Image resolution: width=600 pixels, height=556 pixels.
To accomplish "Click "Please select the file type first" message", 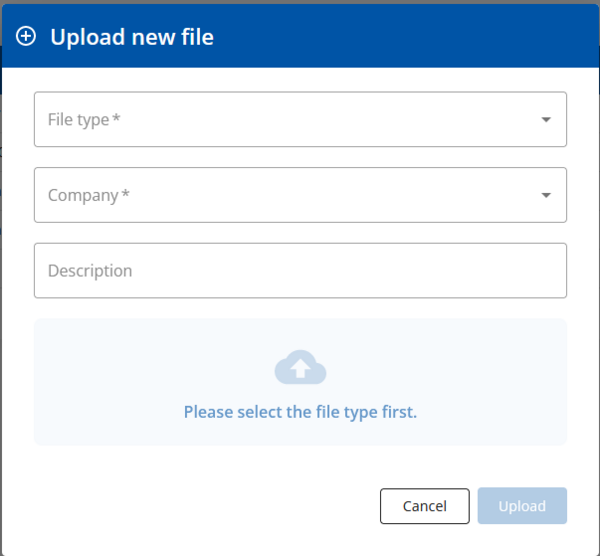I will click(300, 412).
